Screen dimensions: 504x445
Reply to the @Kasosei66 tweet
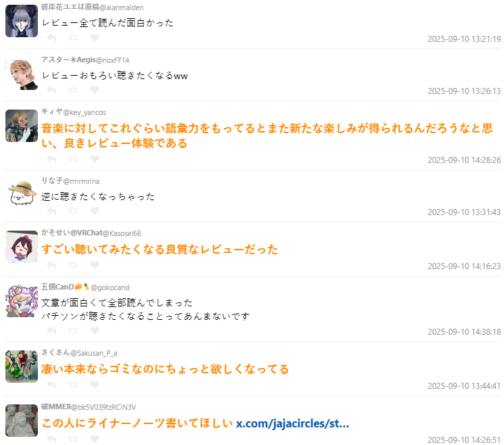[x=51, y=265]
